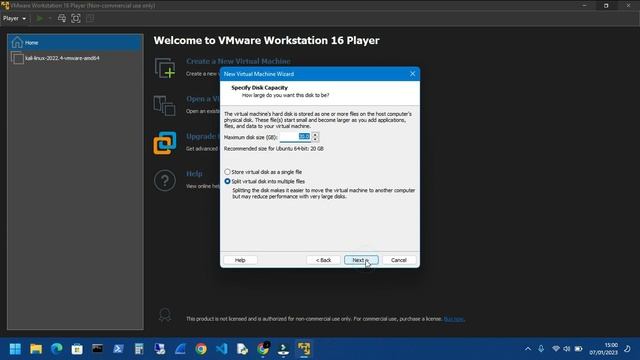Click 'Welcome to VMware Workstation 16 Player' title
The image size is (640, 360).
point(267,40)
